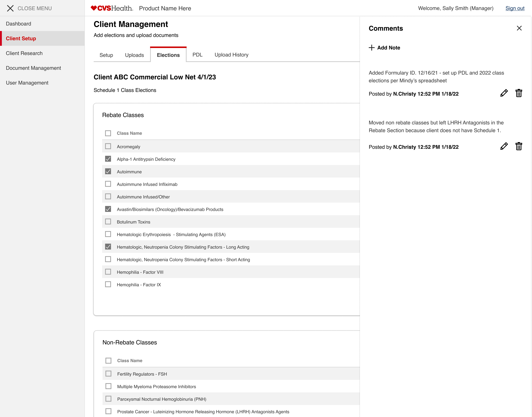Go to the Dashboard

tap(19, 23)
